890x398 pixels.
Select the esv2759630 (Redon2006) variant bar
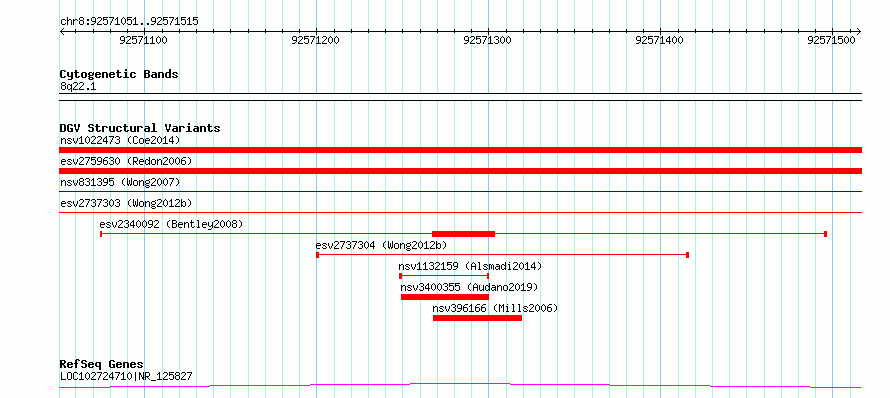[x=460, y=171]
